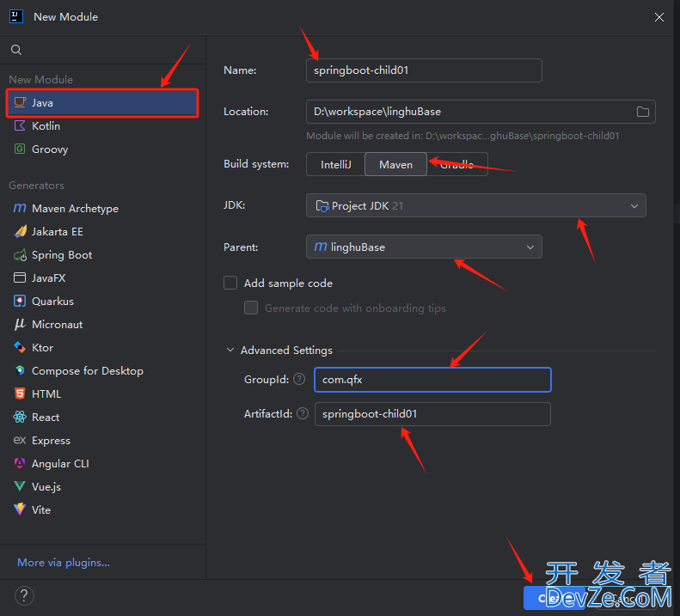680x616 pixels.
Task: Select the Vite generator
Action: pos(102,510)
